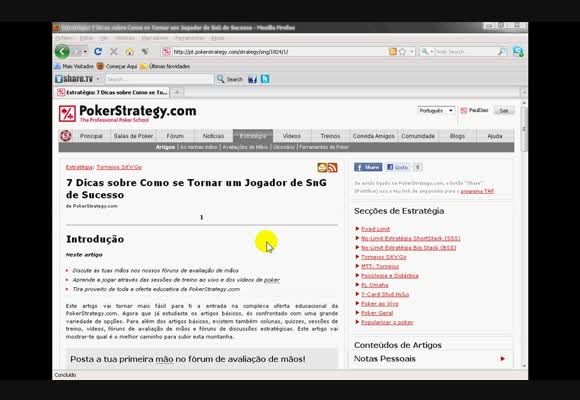
Task: Open the Vídeos nav tab
Action: pos(291,136)
